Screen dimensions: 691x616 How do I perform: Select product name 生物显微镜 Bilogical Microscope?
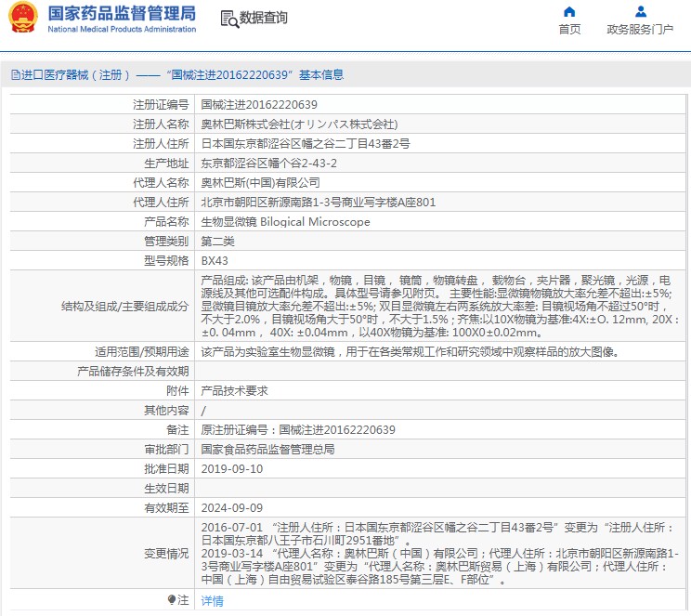coord(285,222)
